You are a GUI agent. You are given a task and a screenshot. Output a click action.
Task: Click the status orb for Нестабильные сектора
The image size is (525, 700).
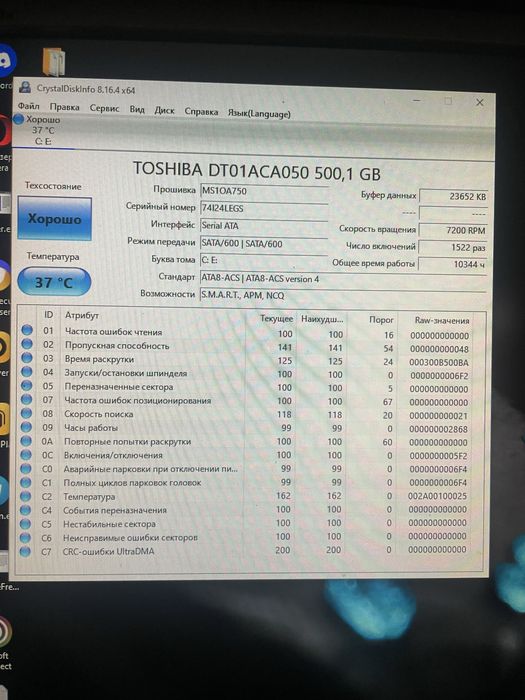[25, 523]
